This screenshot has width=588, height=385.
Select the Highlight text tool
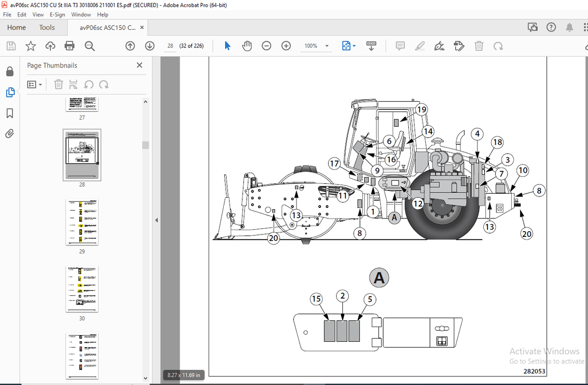tap(420, 46)
